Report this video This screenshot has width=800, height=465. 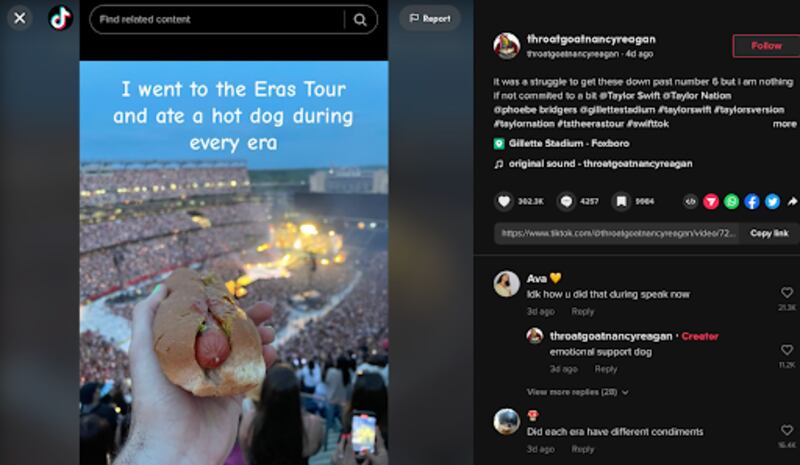click(x=430, y=18)
